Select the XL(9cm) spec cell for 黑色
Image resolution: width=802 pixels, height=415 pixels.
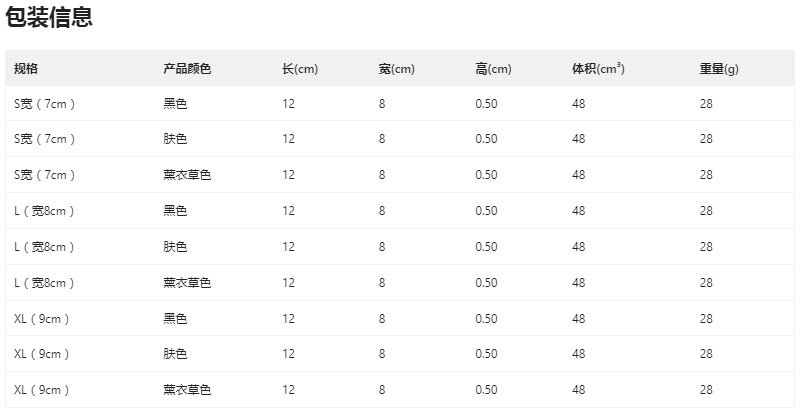click(x=42, y=319)
